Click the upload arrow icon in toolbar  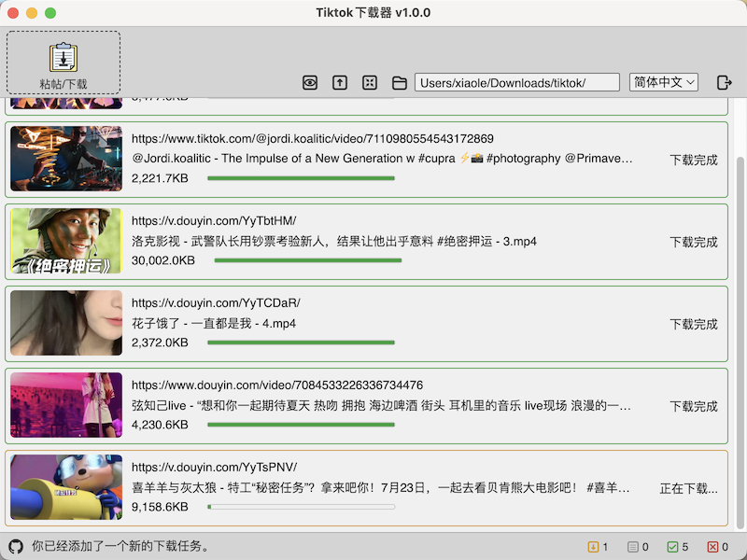340,83
